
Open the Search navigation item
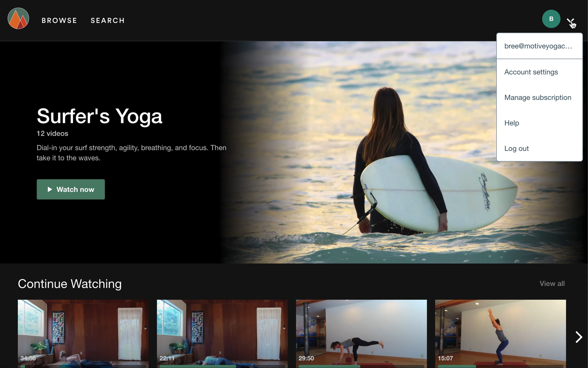click(x=108, y=20)
